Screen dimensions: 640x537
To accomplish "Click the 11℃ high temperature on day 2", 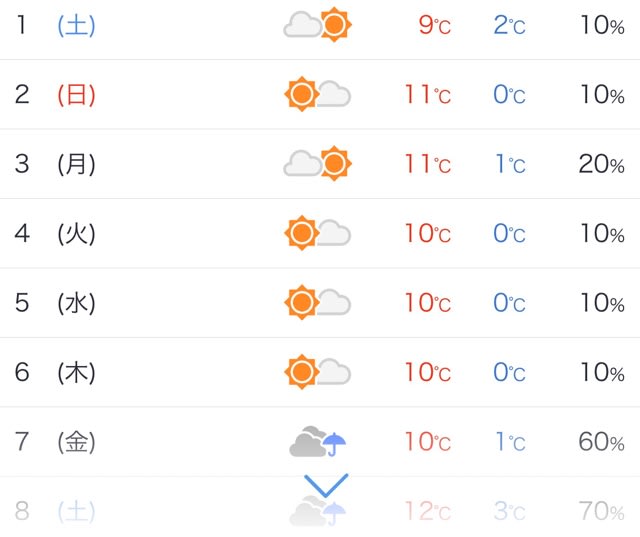I will click(428, 95).
